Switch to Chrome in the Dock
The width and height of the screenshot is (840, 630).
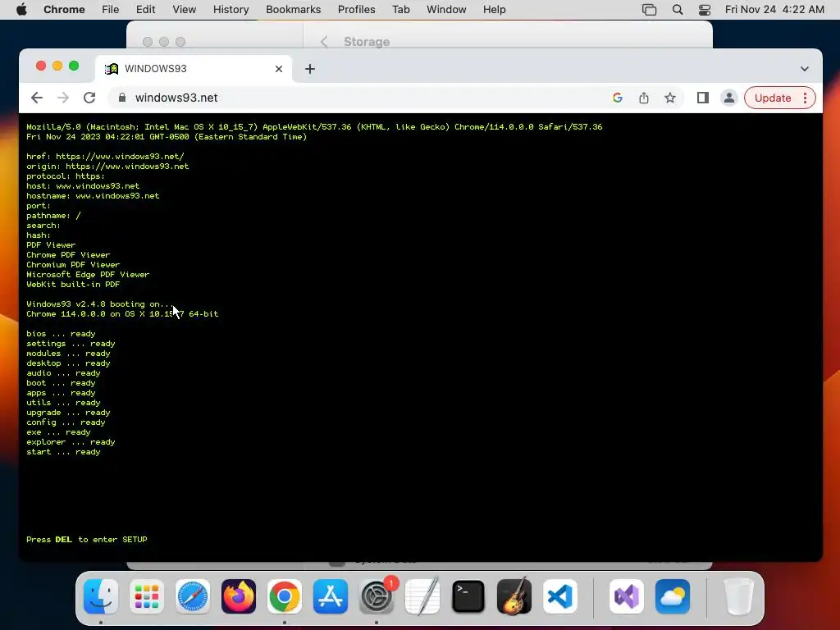coord(285,596)
